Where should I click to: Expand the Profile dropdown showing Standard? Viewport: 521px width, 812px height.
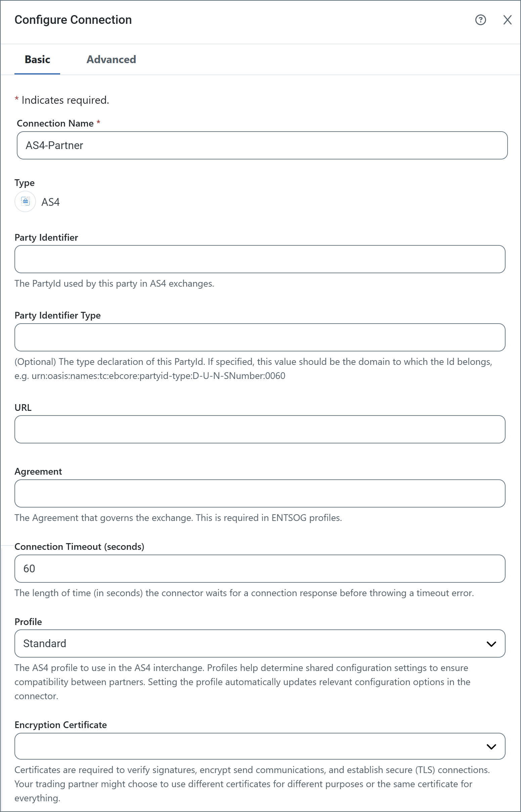tap(259, 643)
